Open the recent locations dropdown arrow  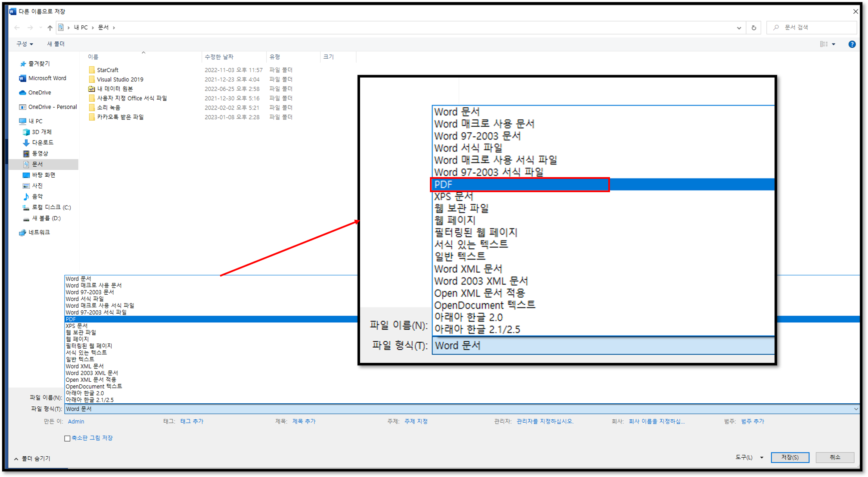click(x=40, y=28)
